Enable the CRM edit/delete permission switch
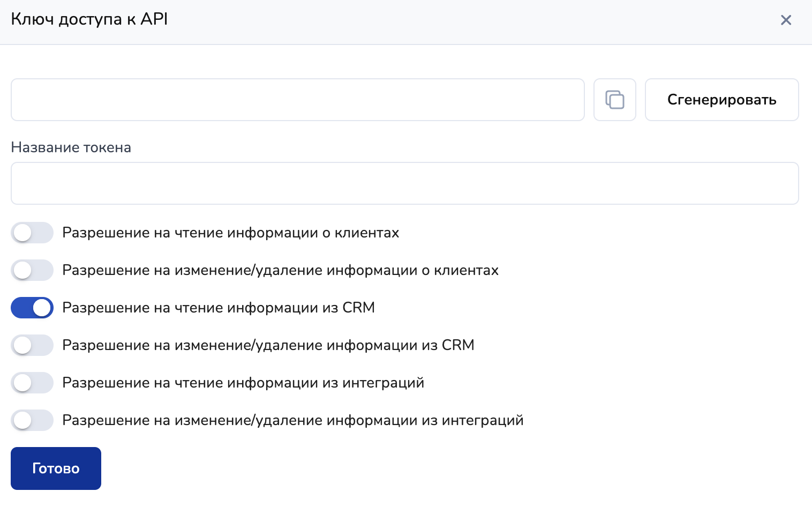Screen dimensions: 812x506 pyautogui.click(x=32, y=345)
